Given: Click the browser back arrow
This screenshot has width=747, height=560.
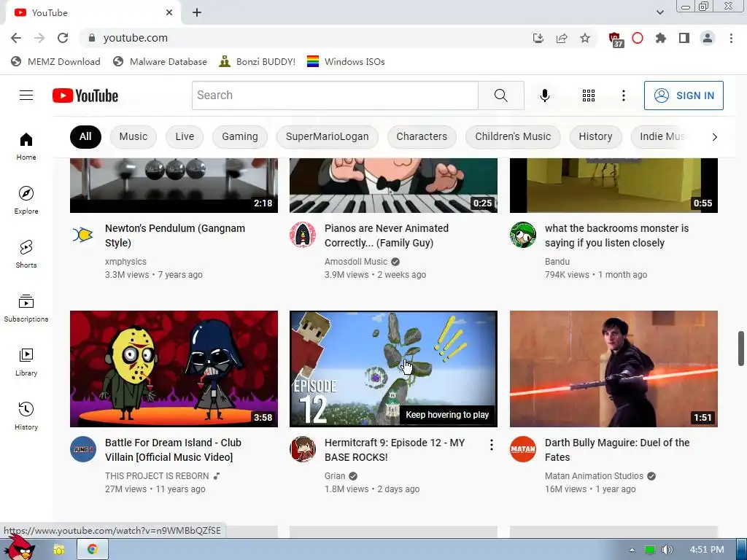Looking at the screenshot, I should click(16, 38).
